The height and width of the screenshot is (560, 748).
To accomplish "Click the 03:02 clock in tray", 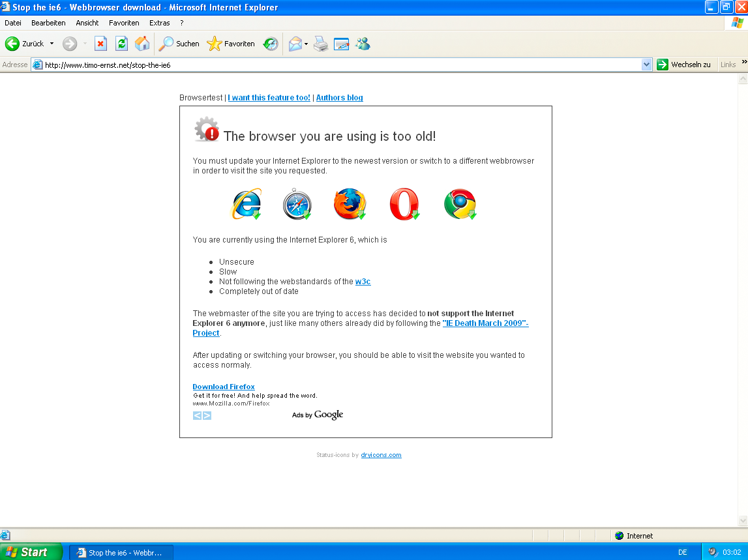I will tap(732, 552).
